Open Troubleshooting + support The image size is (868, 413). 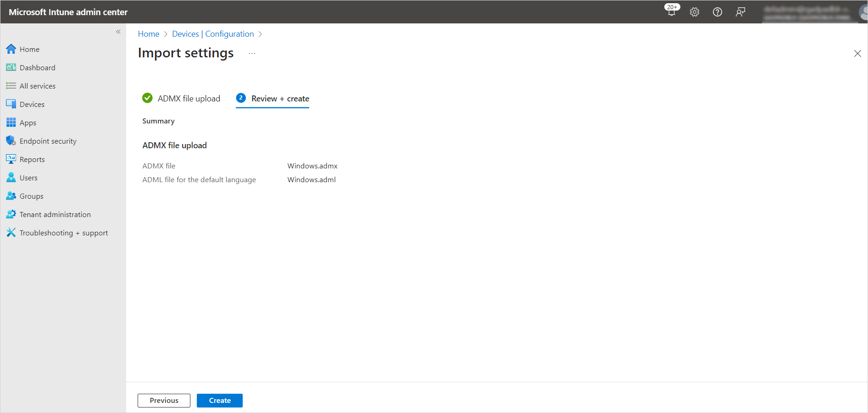63,233
